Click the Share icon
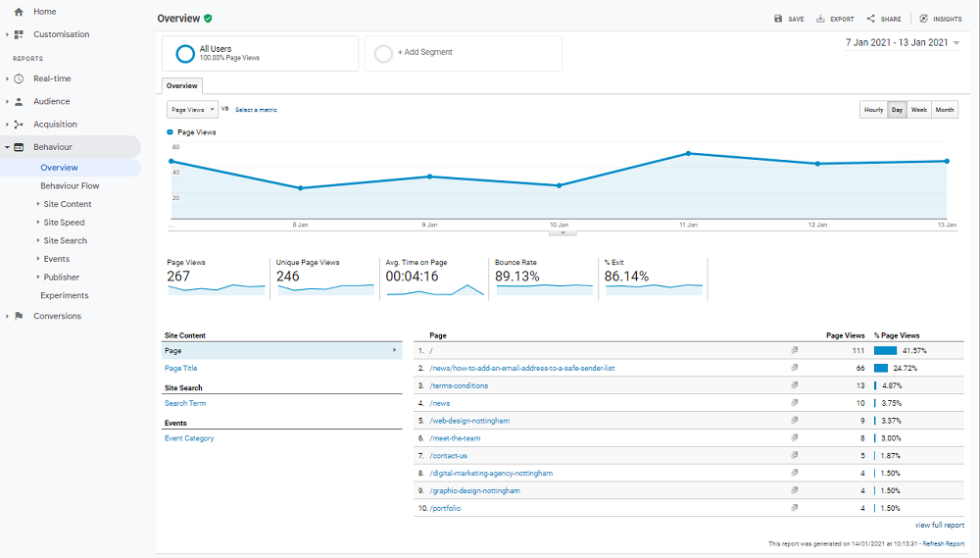 pos(870,19)
